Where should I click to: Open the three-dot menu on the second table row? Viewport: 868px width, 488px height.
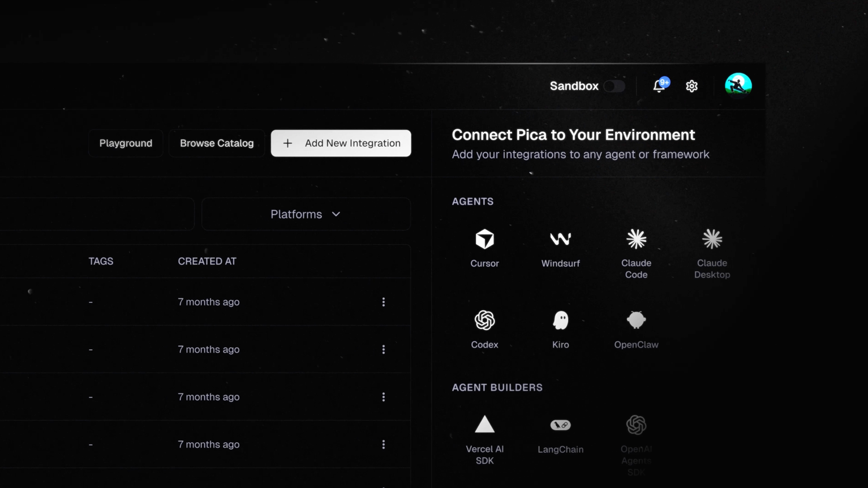[x=384, y=349]
